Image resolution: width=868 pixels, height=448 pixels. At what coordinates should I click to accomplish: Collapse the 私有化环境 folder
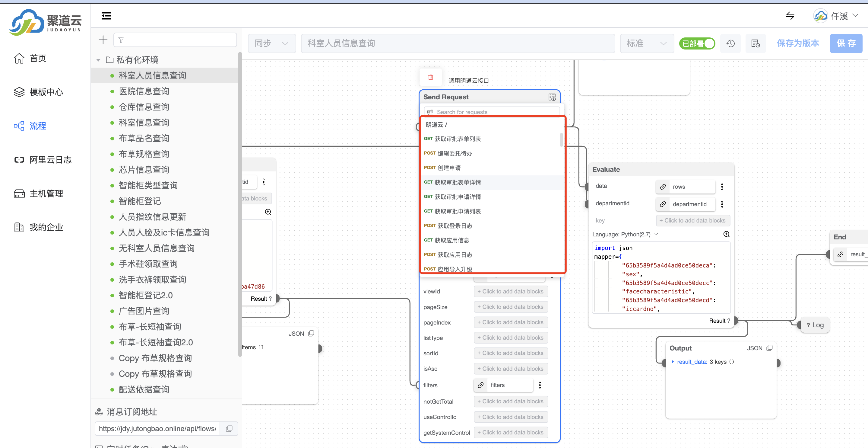pyautogui.click(x=98, y=60)
